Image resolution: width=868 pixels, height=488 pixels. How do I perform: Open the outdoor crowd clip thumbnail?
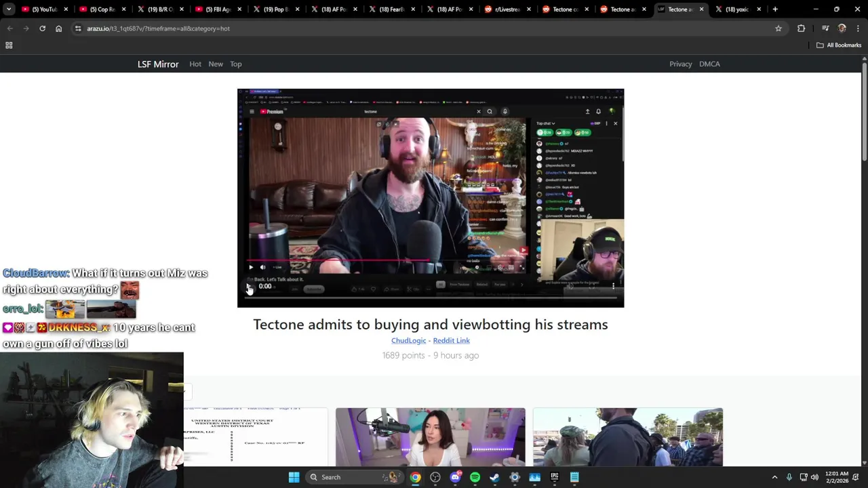[x=628, y=437]
